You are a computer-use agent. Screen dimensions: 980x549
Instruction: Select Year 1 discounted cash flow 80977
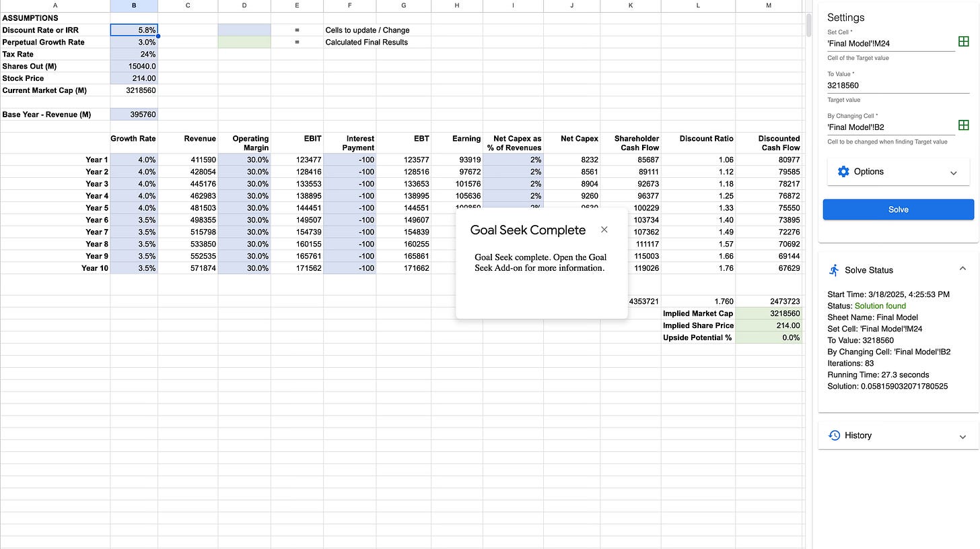(769, 160)
